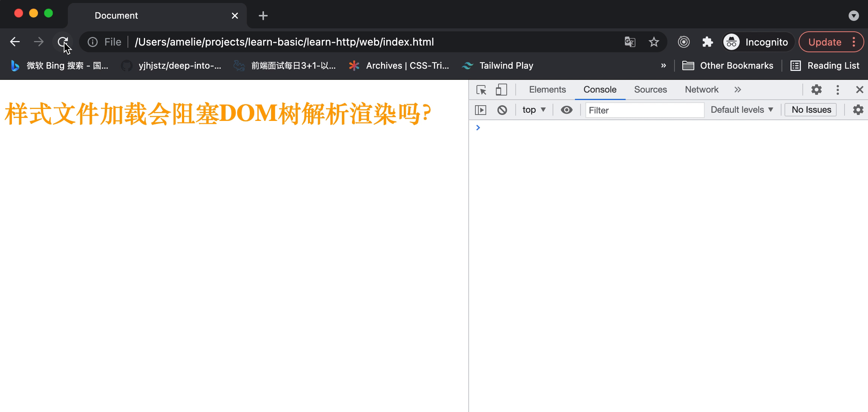Switch to the Elements tab
868x412 pixels.
pos(547,90)
